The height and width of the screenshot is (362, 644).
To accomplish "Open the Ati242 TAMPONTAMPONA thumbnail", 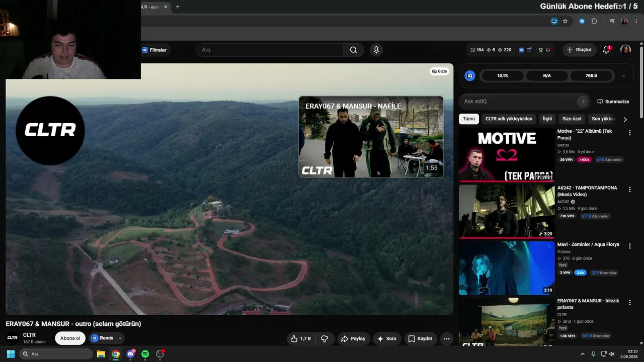I will pyautogui.click(x=507, y=211).
